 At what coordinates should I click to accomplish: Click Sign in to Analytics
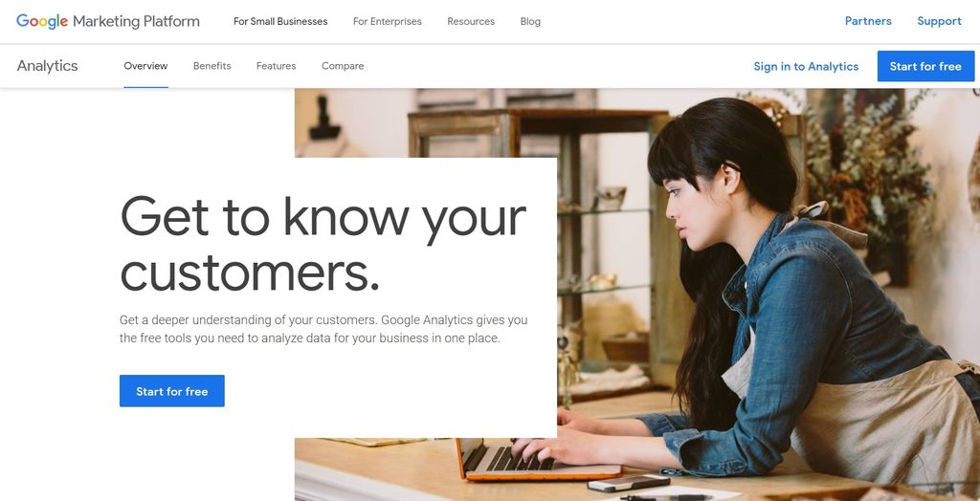806,66
